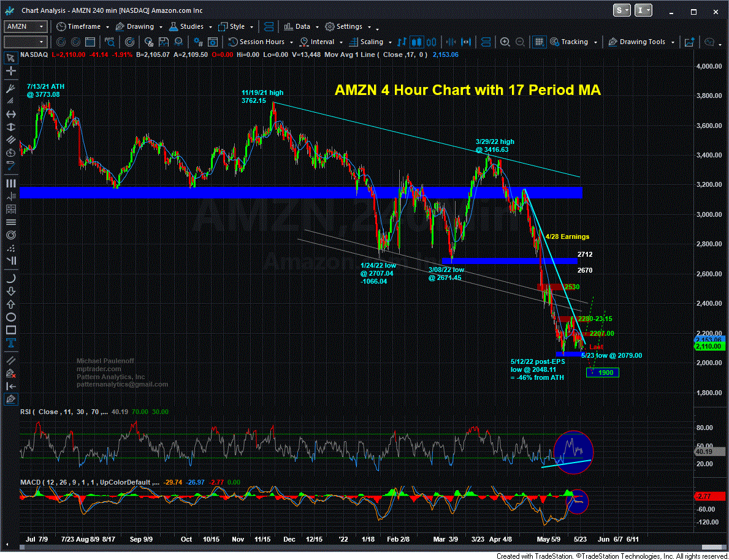Screen dimensions: 729x560
Task: Select the crosshair cursor tool
Action: click(10, 71)
